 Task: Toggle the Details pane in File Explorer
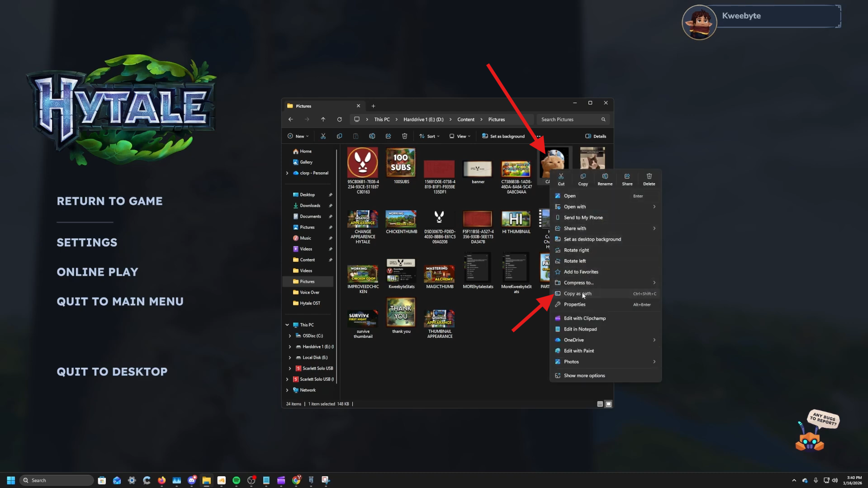pos(595,136)
